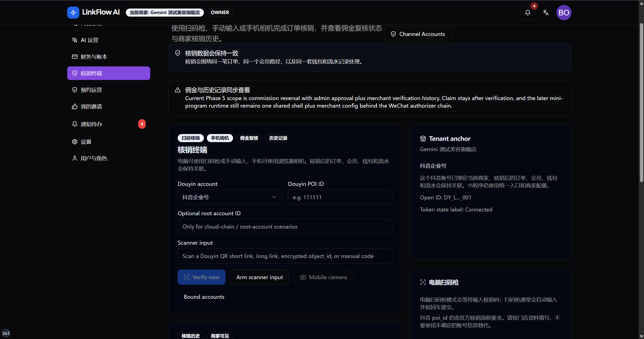Click the 商家可见 tag
Viewport: 644px width, 339px height.
click(220, 336)
